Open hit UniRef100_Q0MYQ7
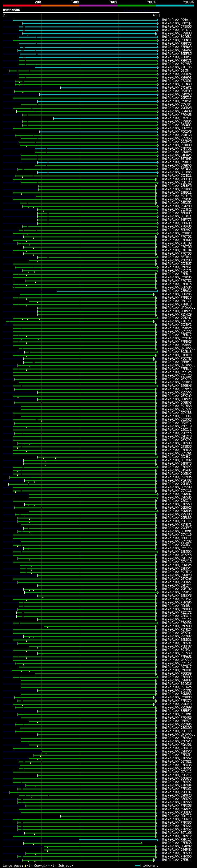The width and height of the screenshot is (197, 868). pyautogui.click(x=177, y=23)
